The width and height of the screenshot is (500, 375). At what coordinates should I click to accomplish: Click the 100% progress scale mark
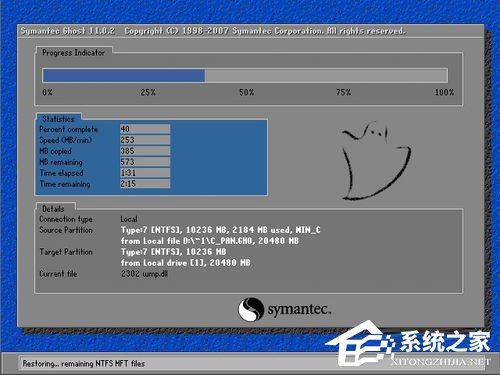(444, 92)
